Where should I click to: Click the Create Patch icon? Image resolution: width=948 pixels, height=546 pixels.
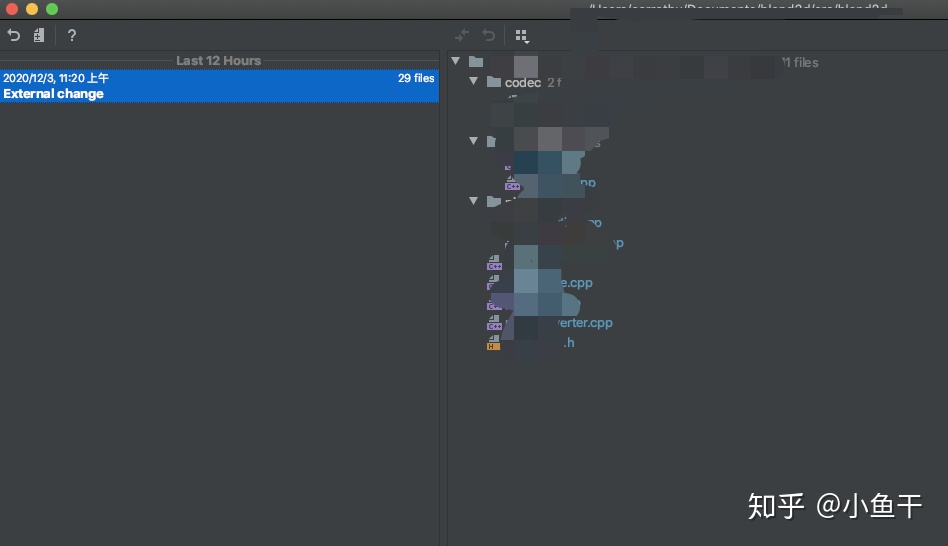(39, 35)
